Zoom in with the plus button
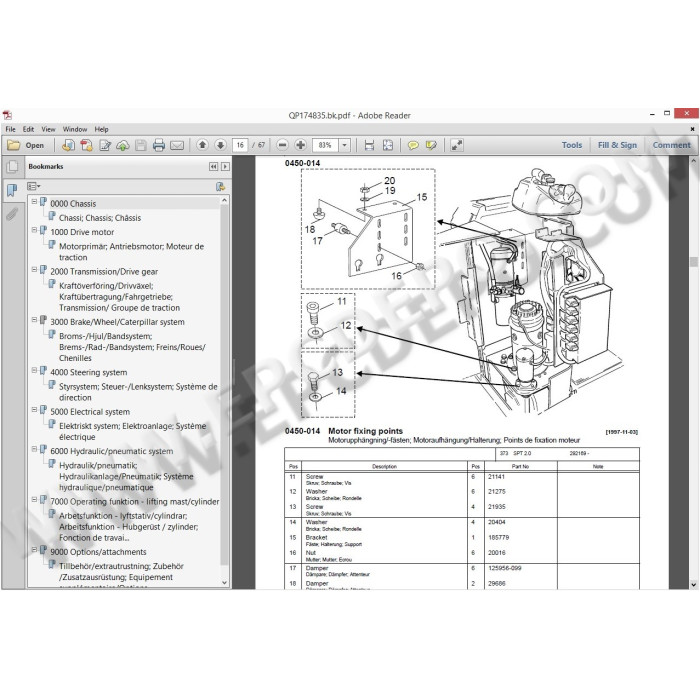 point(300,145)
